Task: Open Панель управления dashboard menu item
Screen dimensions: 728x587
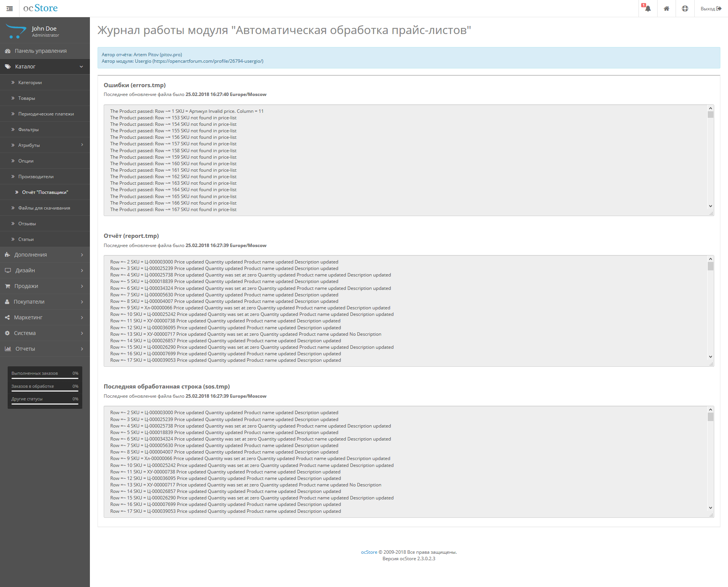Action: pos(45,51)
